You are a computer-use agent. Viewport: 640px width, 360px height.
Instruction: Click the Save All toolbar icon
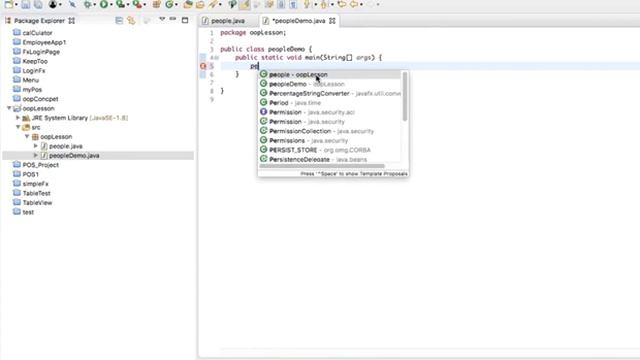(38, 4)
